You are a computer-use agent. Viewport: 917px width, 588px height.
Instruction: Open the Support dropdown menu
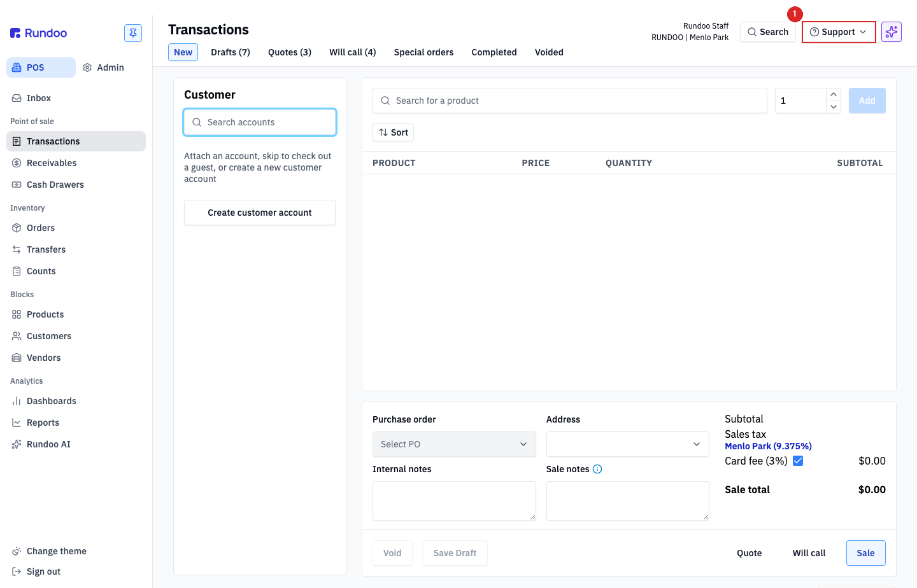[838, 32]
